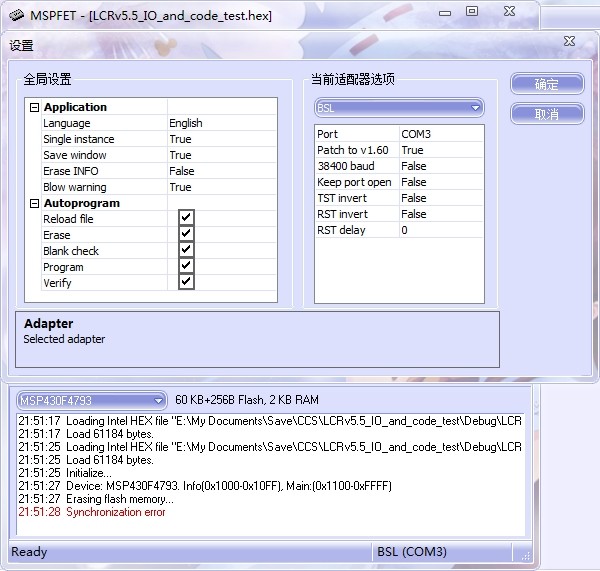
Task: Disable the Verify checkbox
Action: coord(186,282)
